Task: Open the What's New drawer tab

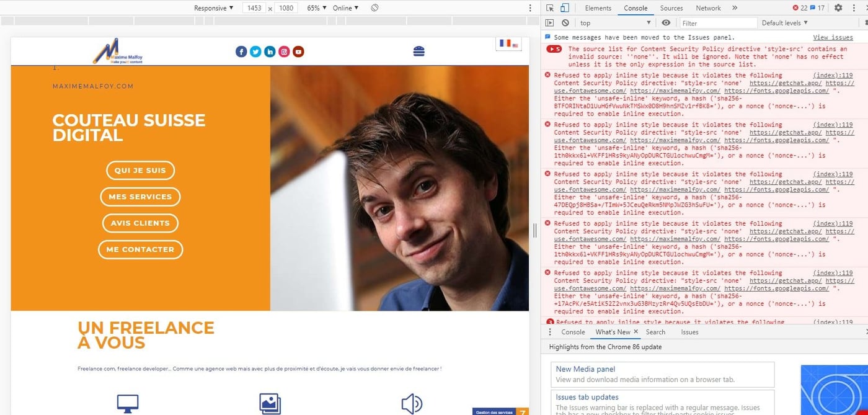Action: click(613, 332)
